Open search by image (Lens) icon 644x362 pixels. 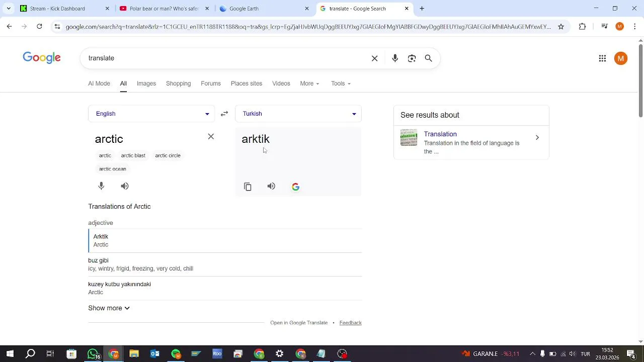(412, 58)
